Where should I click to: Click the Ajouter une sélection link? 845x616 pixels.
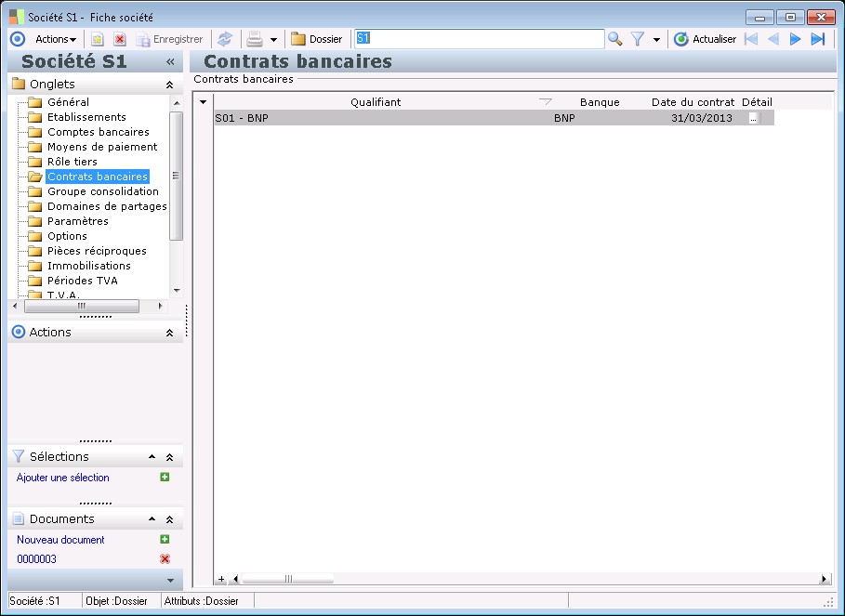[x=63, y=478]
